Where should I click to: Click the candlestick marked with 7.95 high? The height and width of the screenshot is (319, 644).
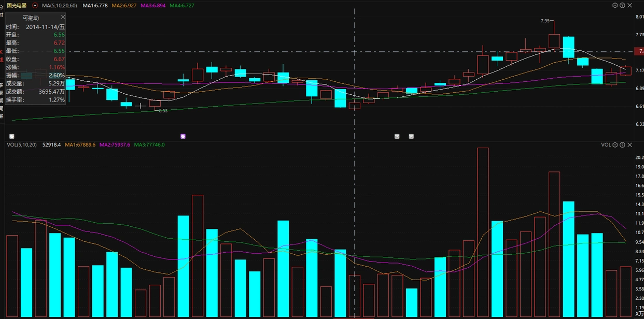(x=554, y=41)
